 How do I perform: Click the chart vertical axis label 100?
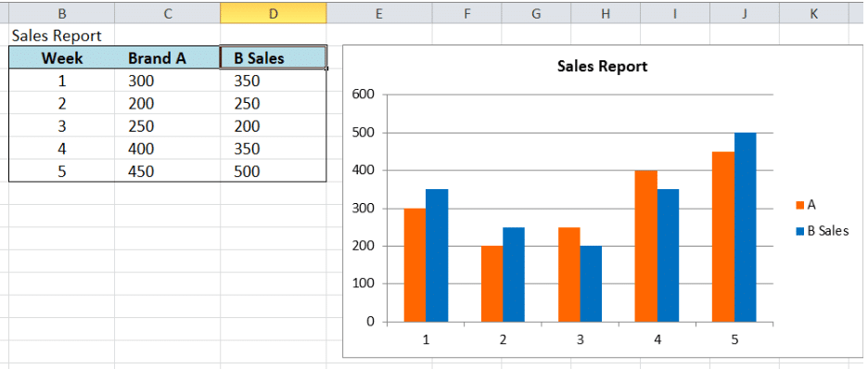(x=363, y=284)
